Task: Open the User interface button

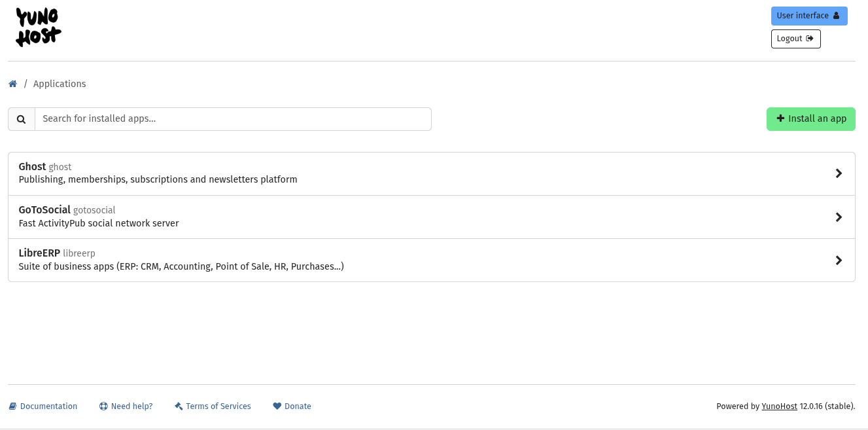Action: 808,16
